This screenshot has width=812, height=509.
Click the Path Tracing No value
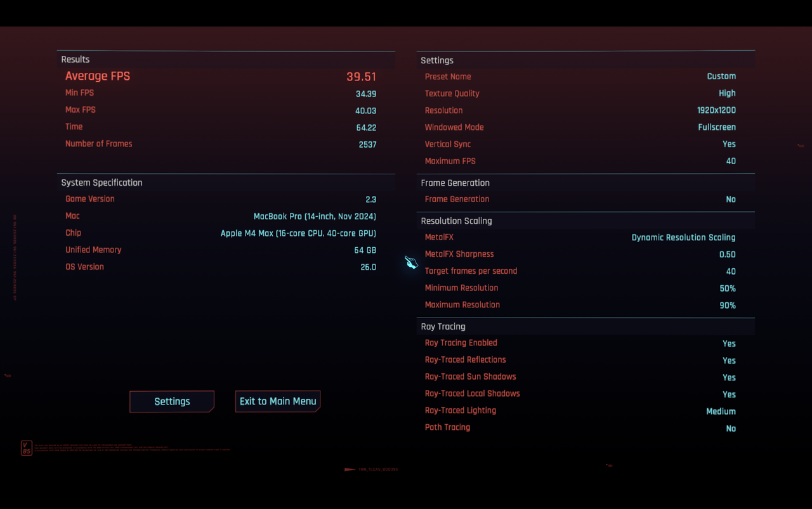coord(731,428)
